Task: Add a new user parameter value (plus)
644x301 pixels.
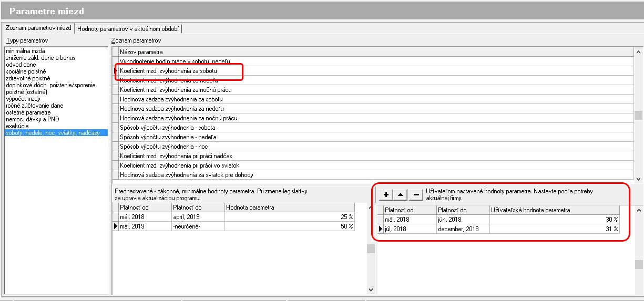Action: (x=386, y=195)
